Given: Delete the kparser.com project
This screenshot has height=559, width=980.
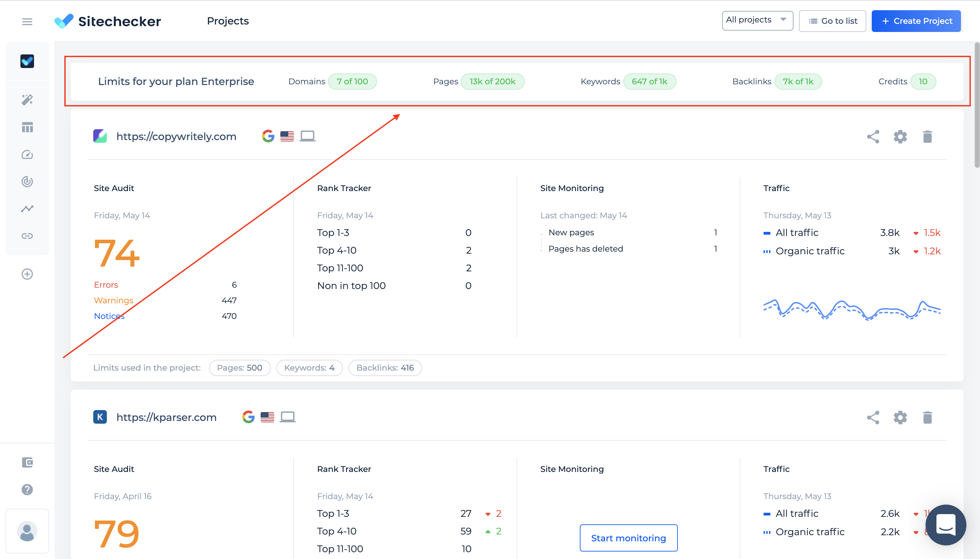Looking at the screenshot, I should click(927, 417).
